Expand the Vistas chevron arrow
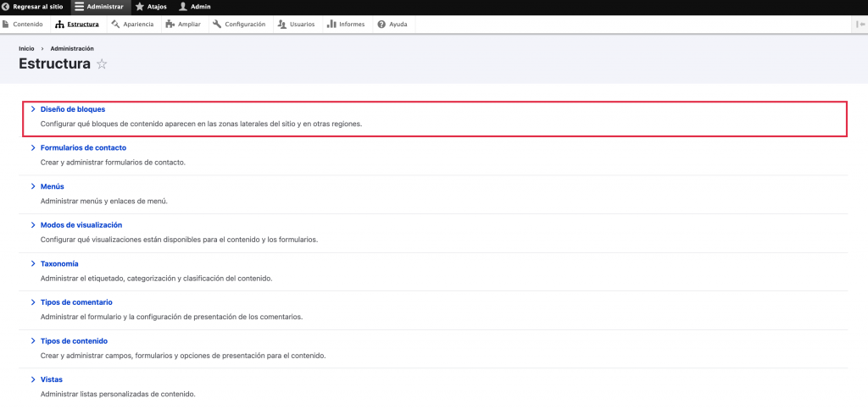The height and width of the screenshot is (409, 868). (33, 379)
